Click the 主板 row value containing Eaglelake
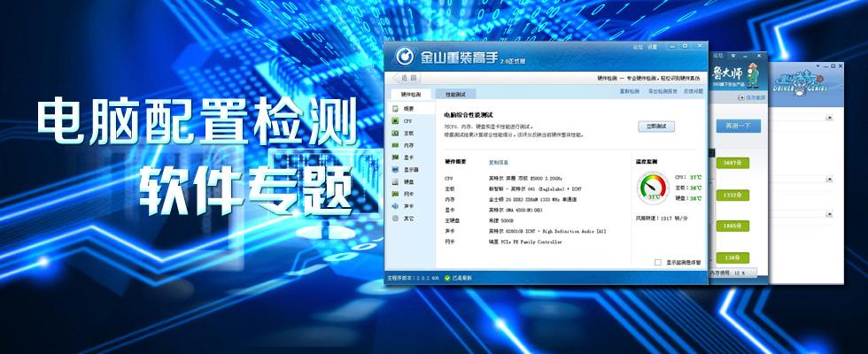The image size is (868, 354). 535,189
